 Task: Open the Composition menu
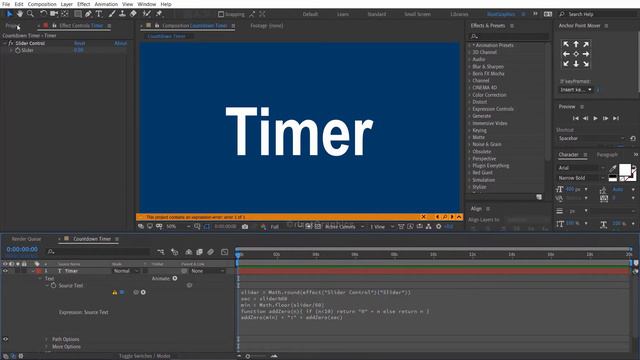42,4
